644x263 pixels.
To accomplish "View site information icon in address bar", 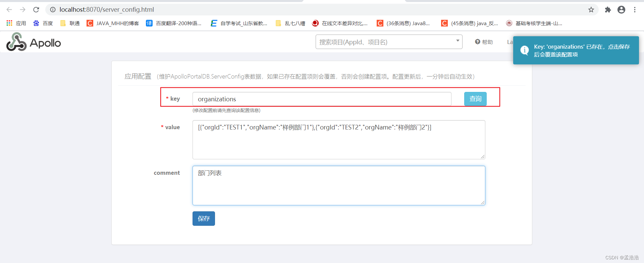I will click(53, 10).
